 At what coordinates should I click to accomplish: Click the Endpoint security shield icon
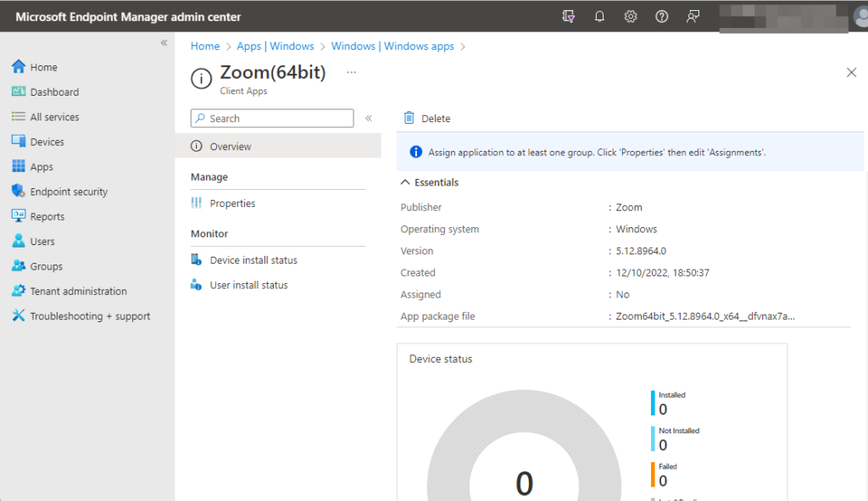19,191
